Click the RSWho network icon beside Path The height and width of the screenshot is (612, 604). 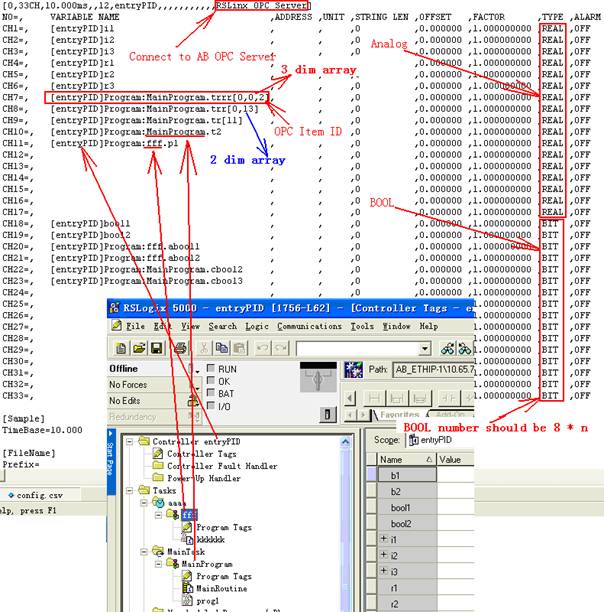(352, 369)
